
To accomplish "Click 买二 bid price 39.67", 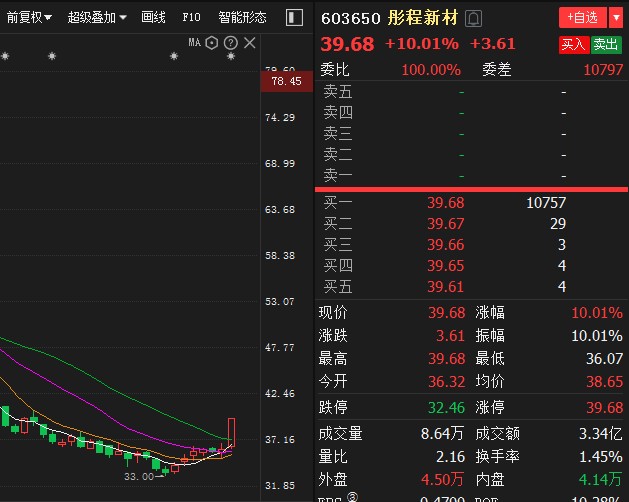I will (x=446, y=224).
